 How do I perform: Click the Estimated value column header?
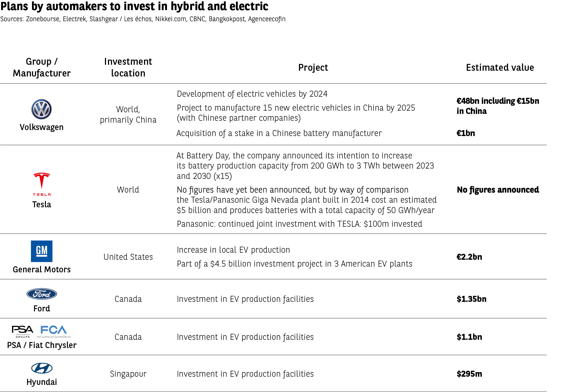pos(500,67)
